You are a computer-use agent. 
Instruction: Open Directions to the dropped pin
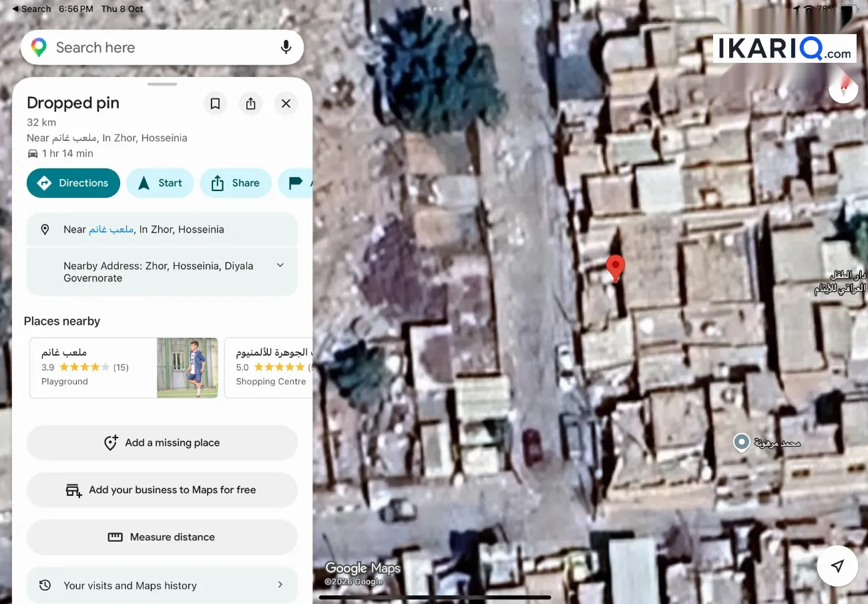click(73, 183)
